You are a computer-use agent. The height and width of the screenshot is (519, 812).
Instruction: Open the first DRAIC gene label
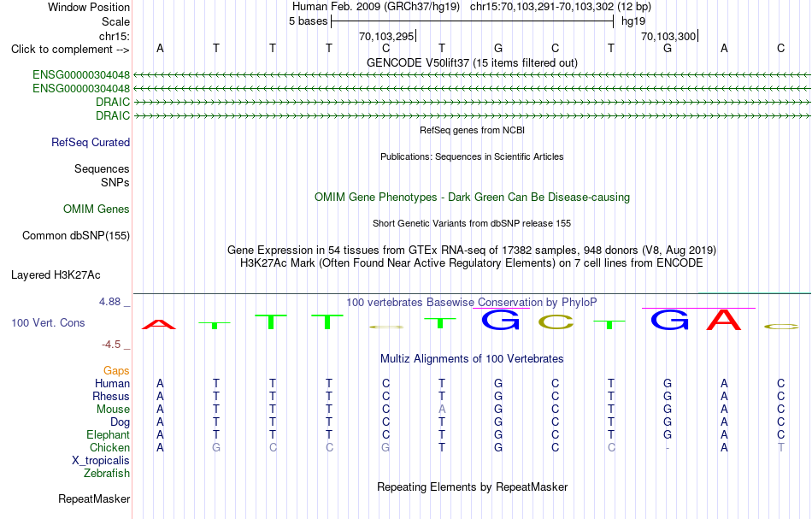[112, 102]
